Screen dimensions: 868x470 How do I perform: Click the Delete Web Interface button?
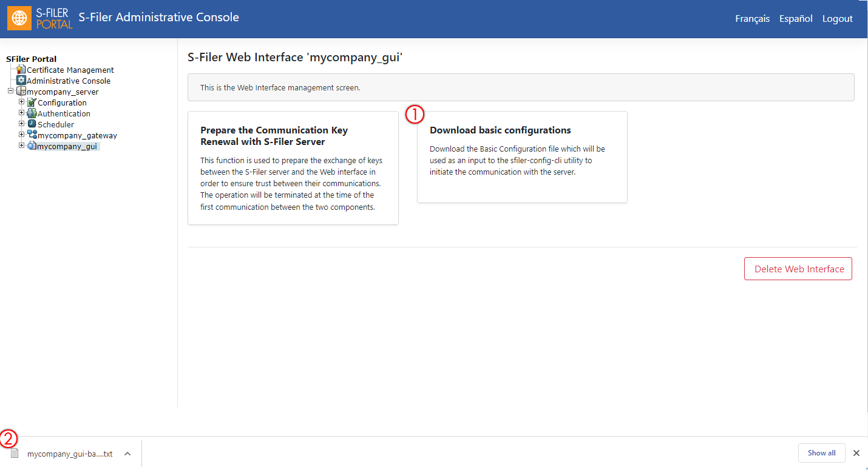click(798, 269)
